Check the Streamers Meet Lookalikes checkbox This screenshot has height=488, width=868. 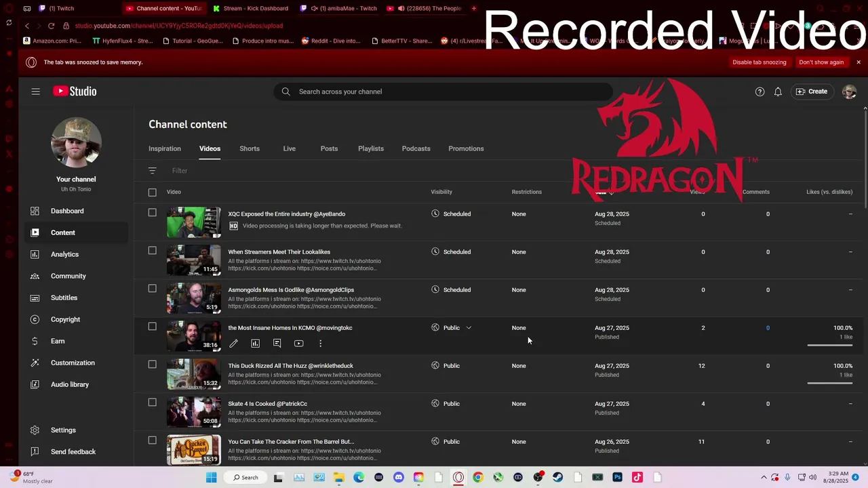tap(152, 251)
